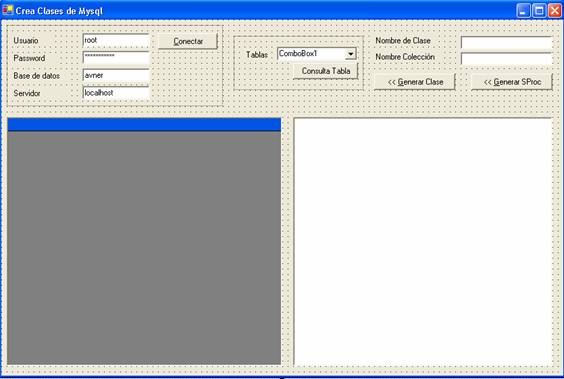Click the Base de datos label

36,76
